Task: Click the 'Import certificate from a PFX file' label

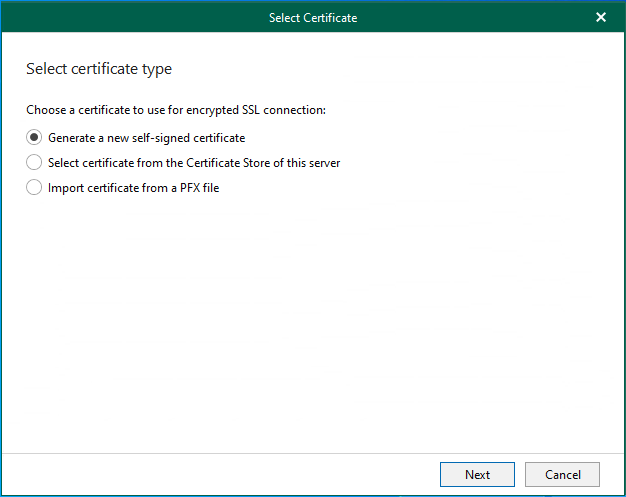Action: [133, 187]
